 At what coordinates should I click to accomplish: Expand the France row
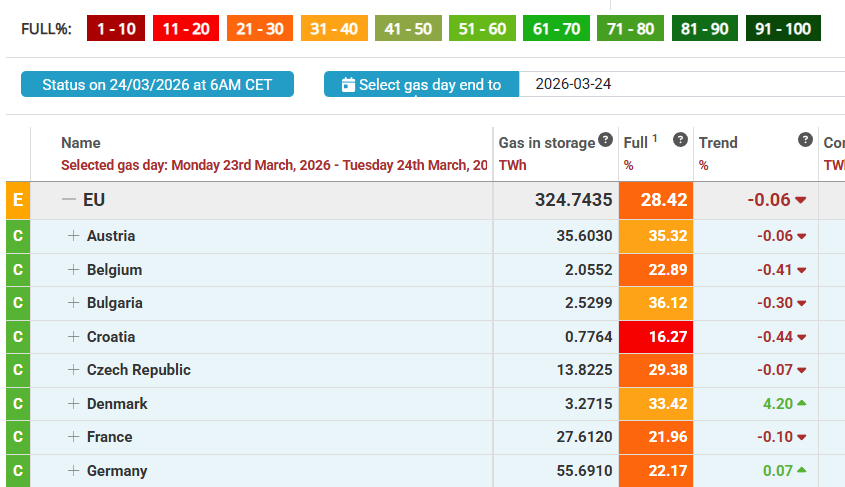(x=73, y=436)
